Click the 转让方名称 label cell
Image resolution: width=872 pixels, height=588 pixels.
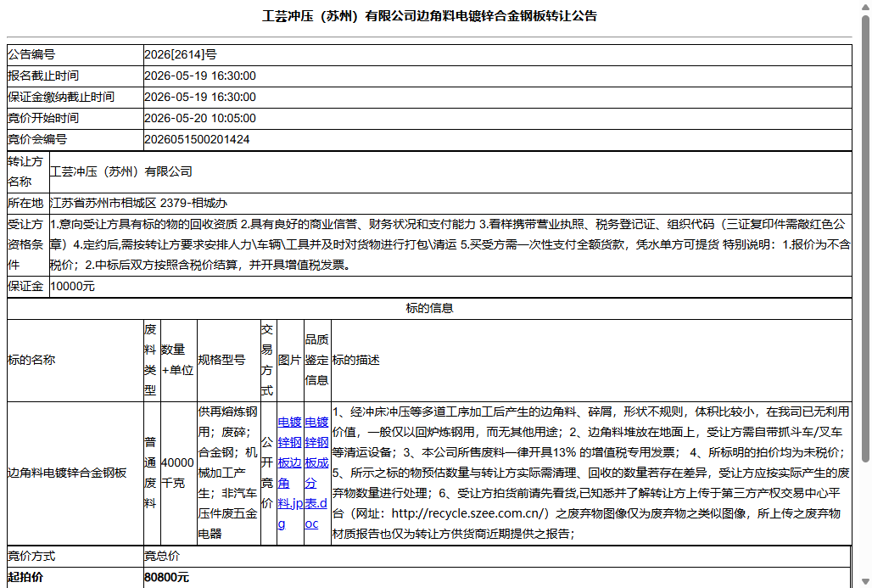pyautogui.click(x=28, y=172)
